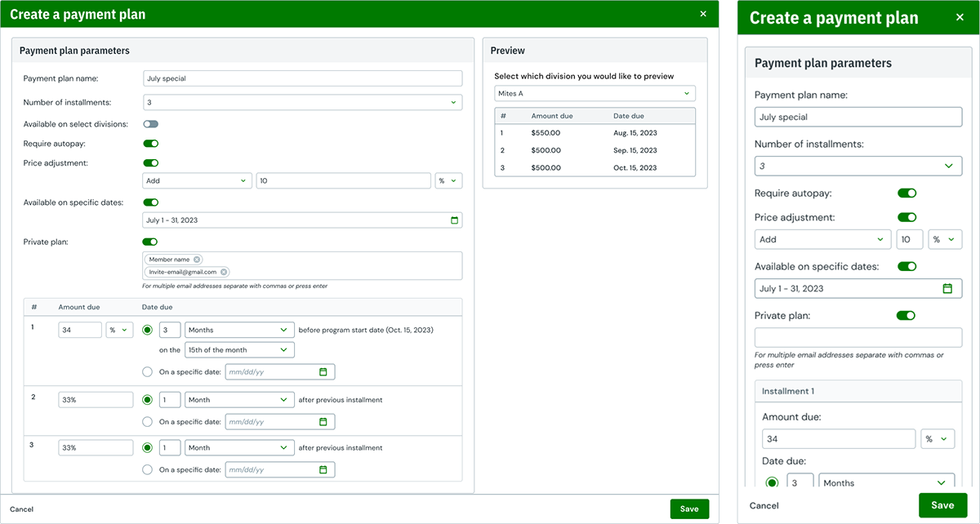Screen dimensions: 980x524
Task: Select installment 2 after previous installment radio
Action: [x=148, y=400]
